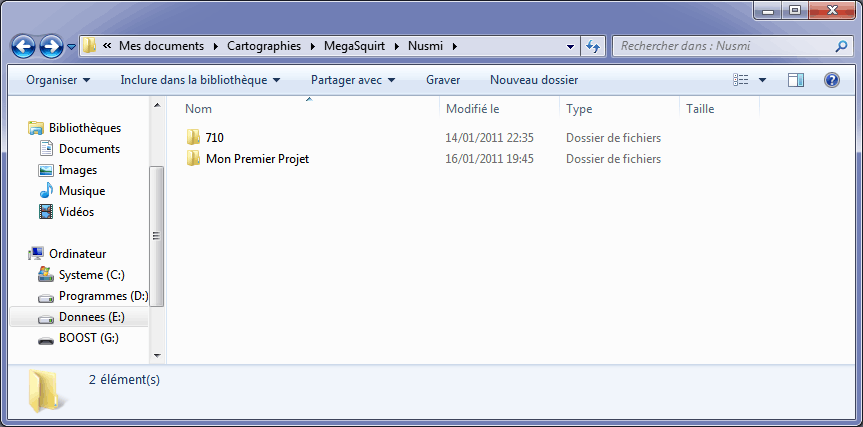Open Partager avec menu

coord(353,80)
